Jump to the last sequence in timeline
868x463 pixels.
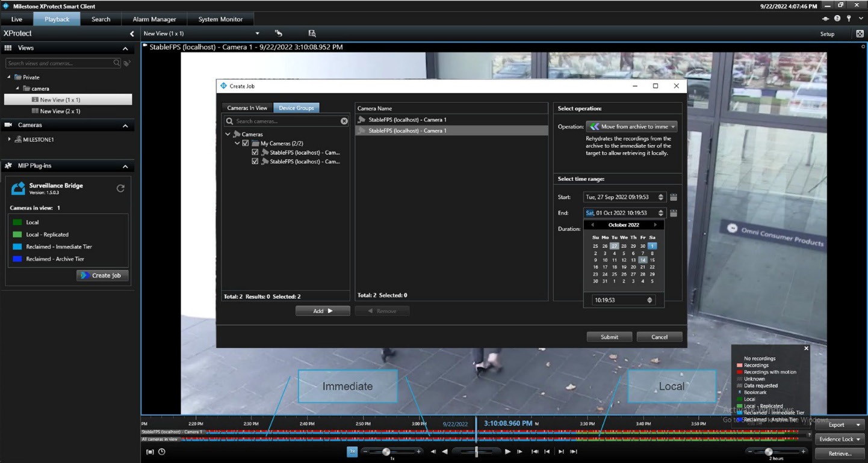[x=574, y=452]
